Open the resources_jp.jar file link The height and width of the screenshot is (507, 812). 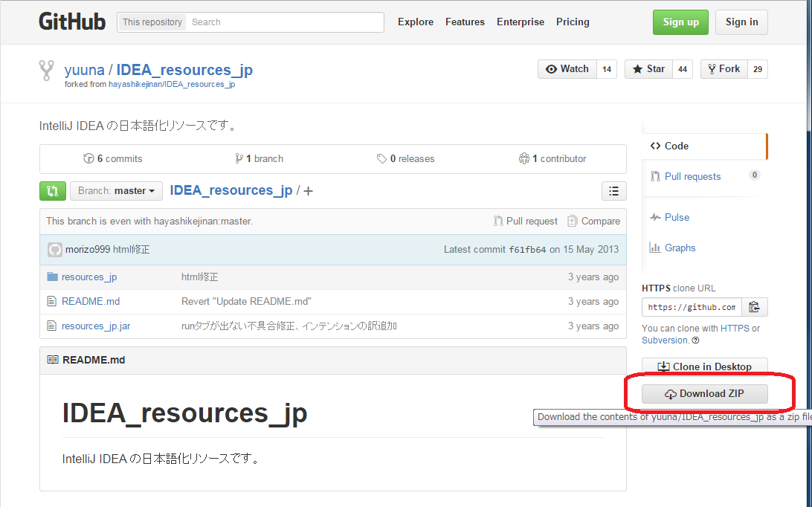tap(96, 326)
